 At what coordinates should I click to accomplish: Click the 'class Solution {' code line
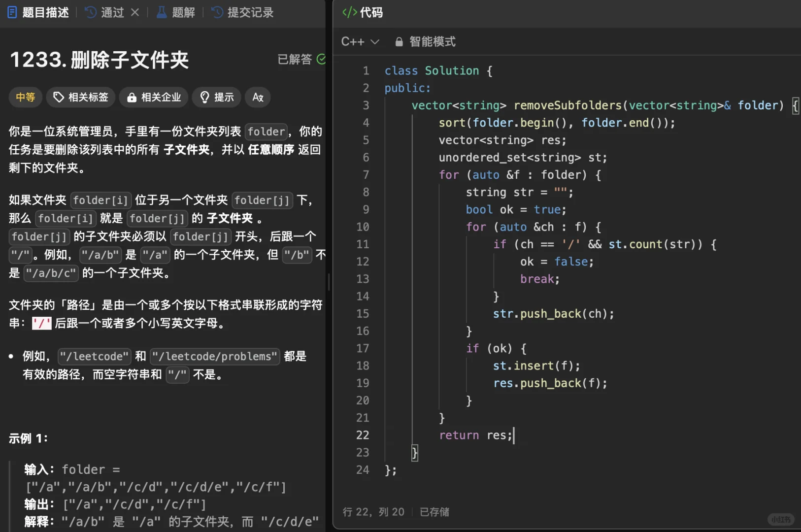[x=438, y=71]
